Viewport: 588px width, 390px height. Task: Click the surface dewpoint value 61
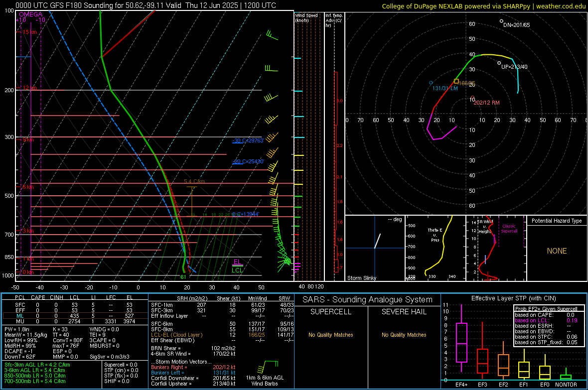(x=183, y=277)
